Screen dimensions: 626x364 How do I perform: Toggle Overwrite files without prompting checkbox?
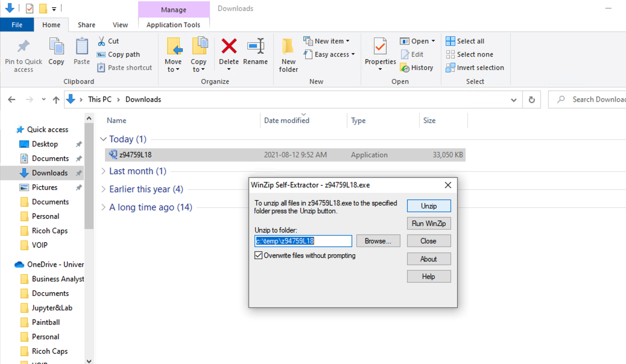click(258, 256)
